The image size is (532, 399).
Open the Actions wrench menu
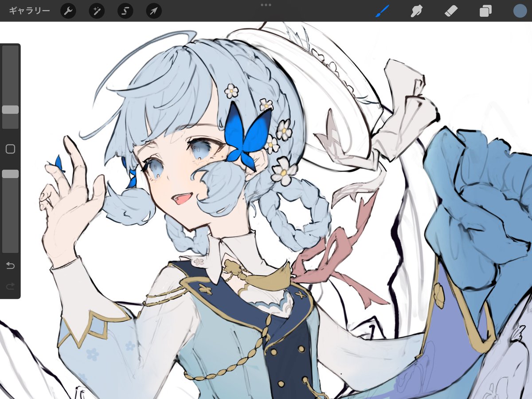[68, 11]
